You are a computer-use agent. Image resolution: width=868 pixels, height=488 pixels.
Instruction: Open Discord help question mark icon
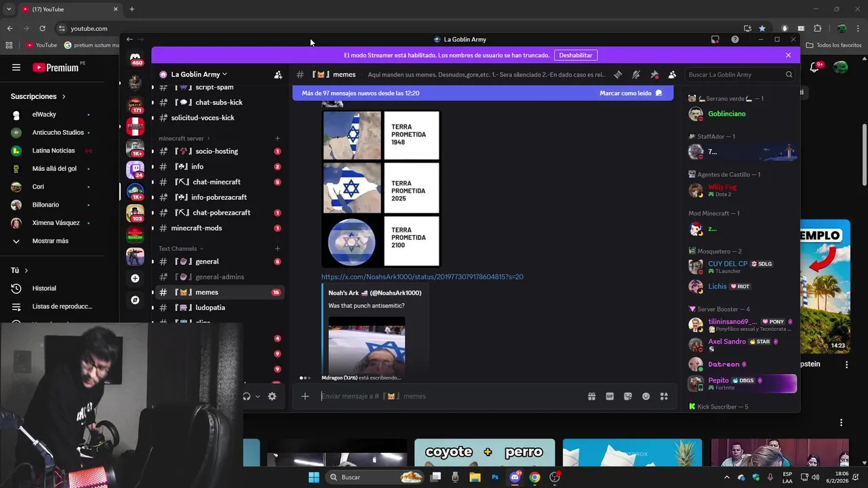[x=735, y=39]
